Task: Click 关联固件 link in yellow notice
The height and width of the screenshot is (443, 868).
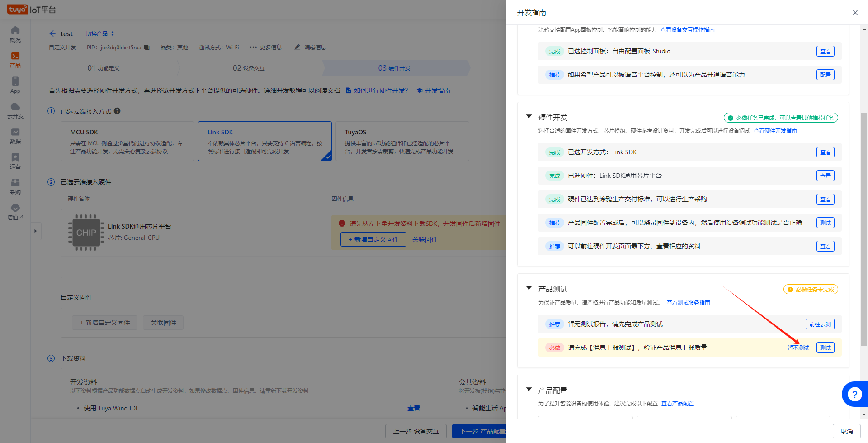Action: tap(425, 239)
